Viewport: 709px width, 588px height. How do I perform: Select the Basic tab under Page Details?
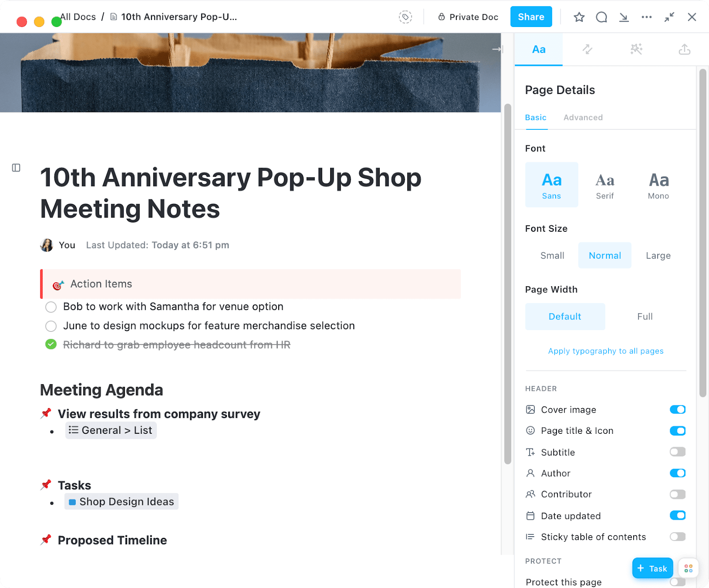click(535, 117)
